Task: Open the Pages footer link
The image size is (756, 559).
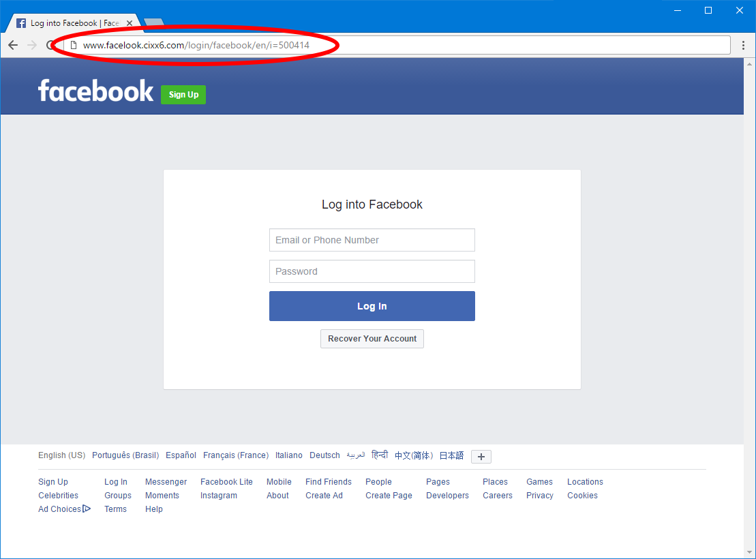Action: click(438, 482)
